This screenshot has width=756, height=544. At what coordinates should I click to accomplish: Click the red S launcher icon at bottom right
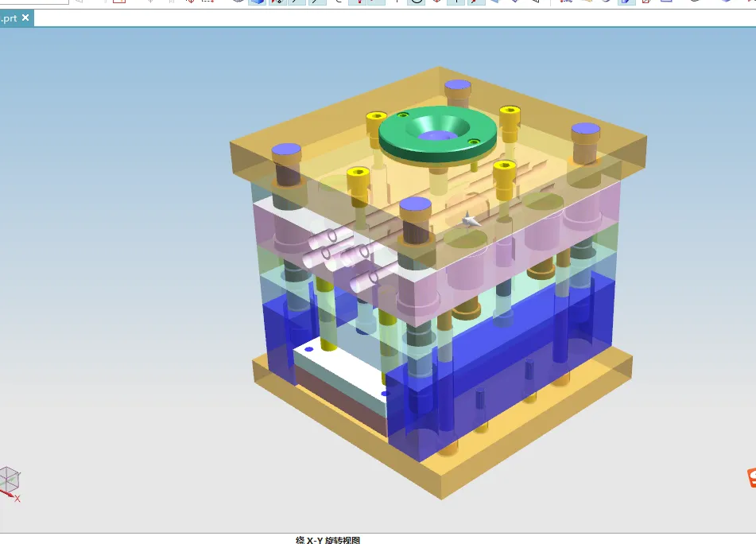click(751, 478)
